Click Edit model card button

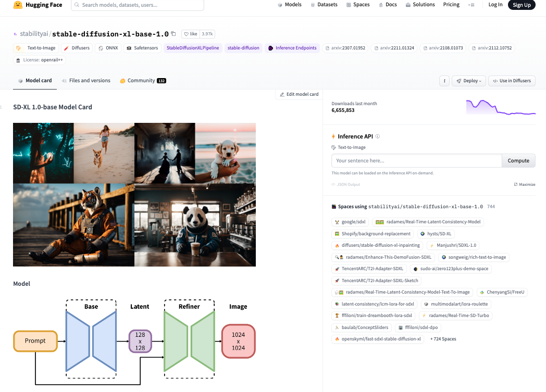pyautogui.click(x=299, y=94)
